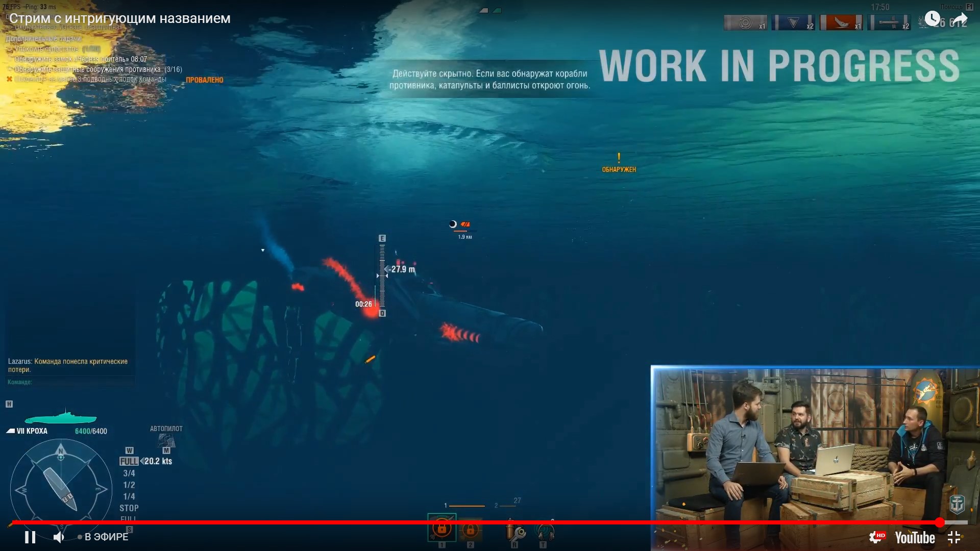This screenshot has height=551, width=980.
Task: Click the Команде: team chat input field
Action: click(70, 382)
